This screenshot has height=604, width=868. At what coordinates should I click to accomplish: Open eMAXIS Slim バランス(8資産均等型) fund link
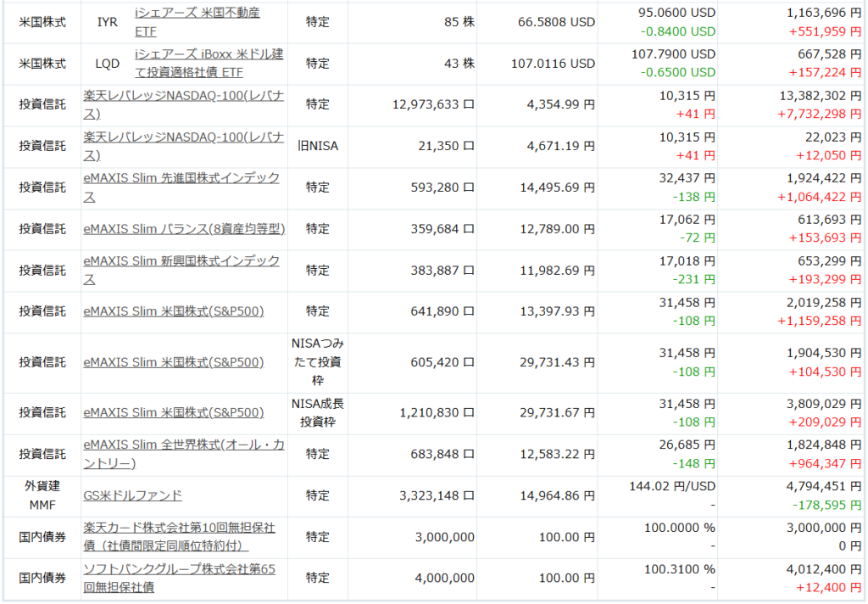point(184,229)
